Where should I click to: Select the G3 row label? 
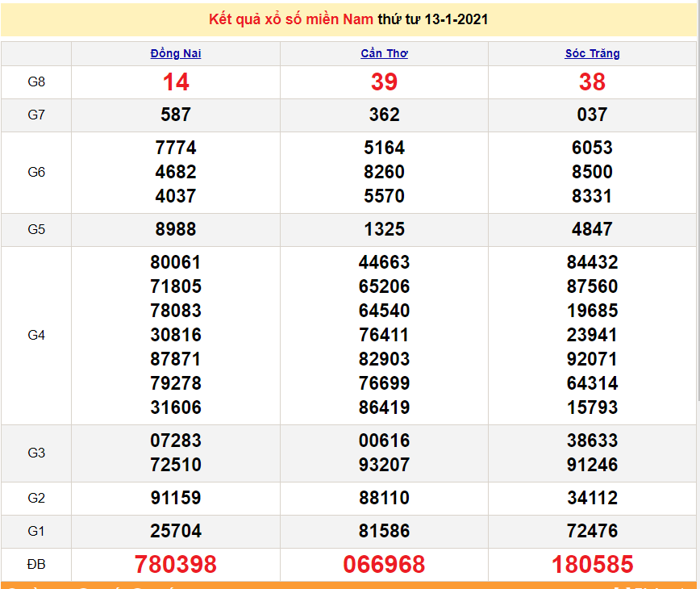[x=36, y=453]
